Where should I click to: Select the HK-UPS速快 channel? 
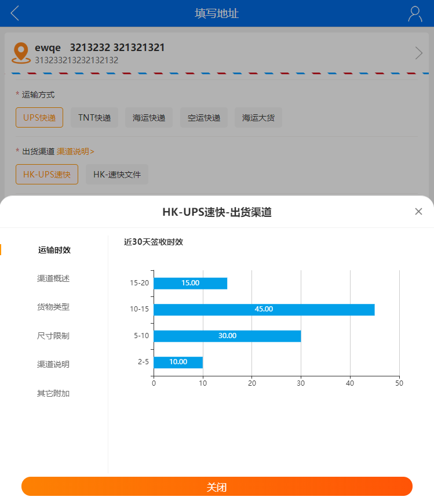point(47,175)
